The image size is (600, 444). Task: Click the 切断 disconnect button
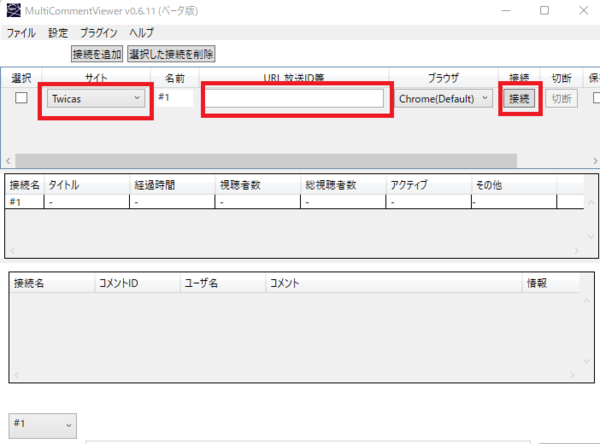561,99
